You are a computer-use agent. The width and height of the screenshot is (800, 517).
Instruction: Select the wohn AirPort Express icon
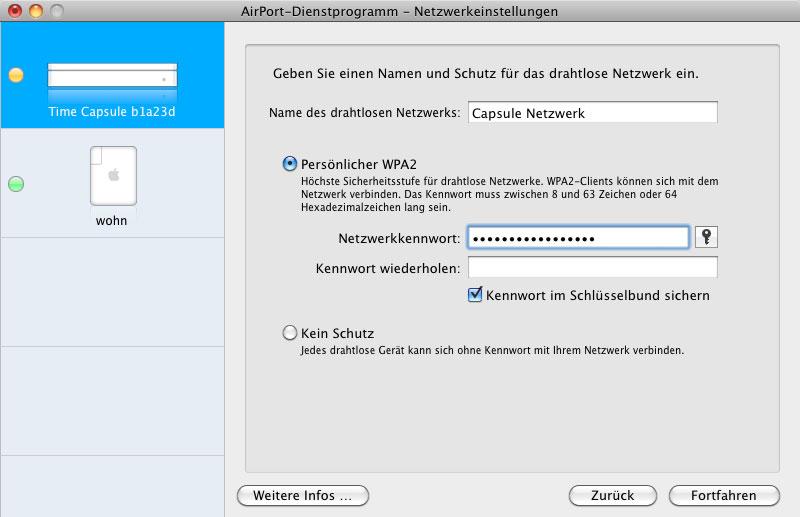click(x=113, y=176)
